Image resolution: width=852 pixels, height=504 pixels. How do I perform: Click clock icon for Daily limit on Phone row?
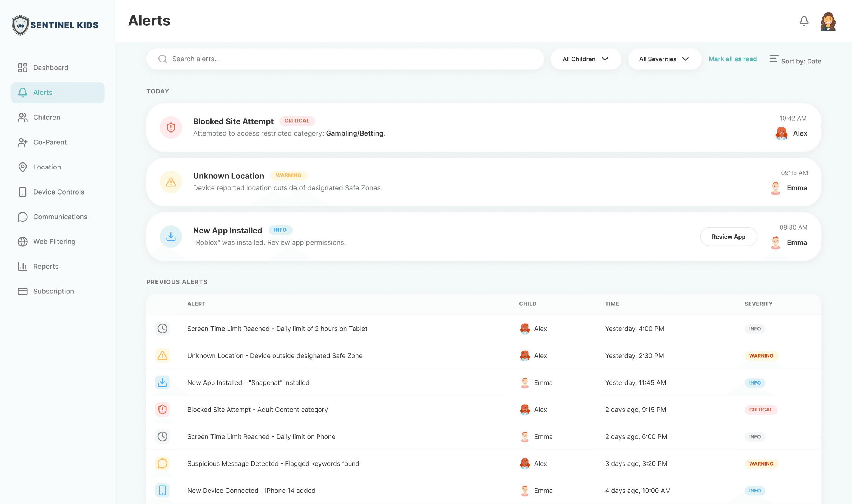pos(163,436)
